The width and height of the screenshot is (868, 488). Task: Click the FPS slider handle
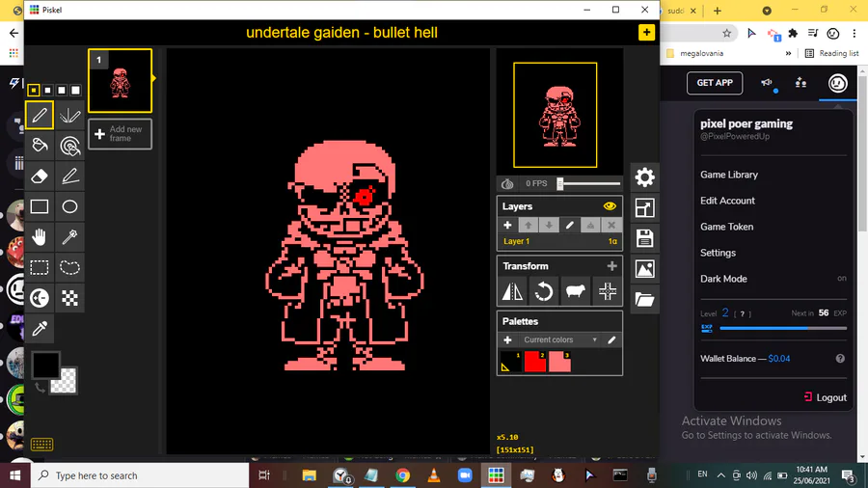tap(560, 183)
